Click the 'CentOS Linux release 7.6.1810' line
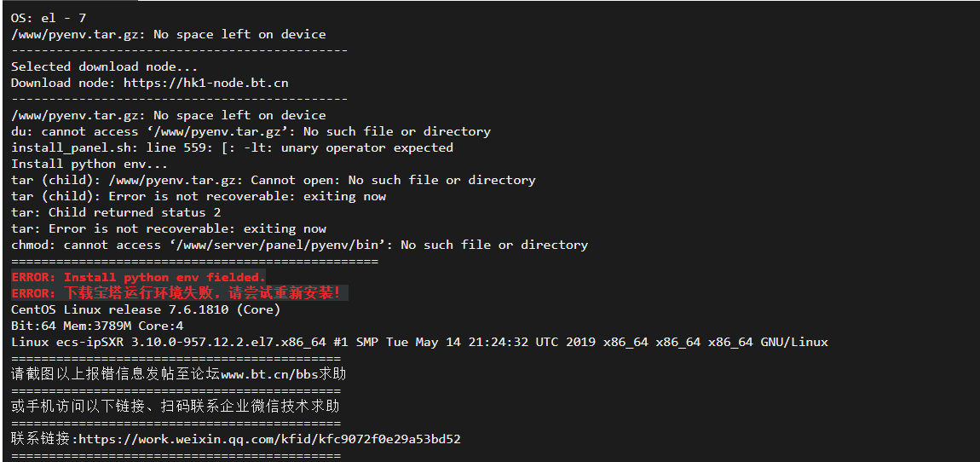The image size is (980, 462). click(146, 309)
